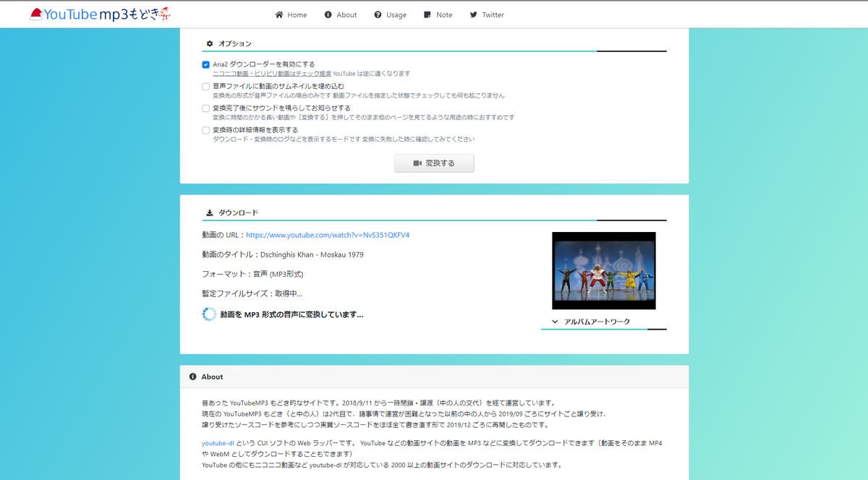Enable 音声ファイルに動画のサムネイルを埋め込む checkbox
This screenshot has height=480, width=868.
[206, 87]
